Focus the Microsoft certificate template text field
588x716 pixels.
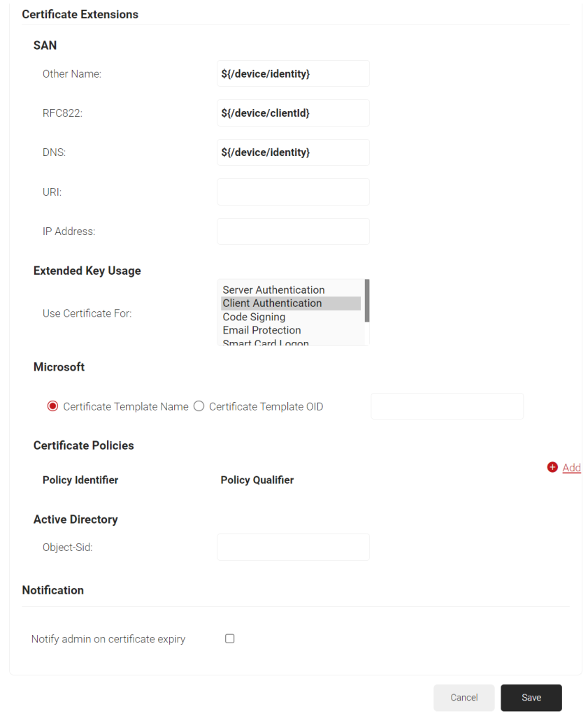click(447, 406)
